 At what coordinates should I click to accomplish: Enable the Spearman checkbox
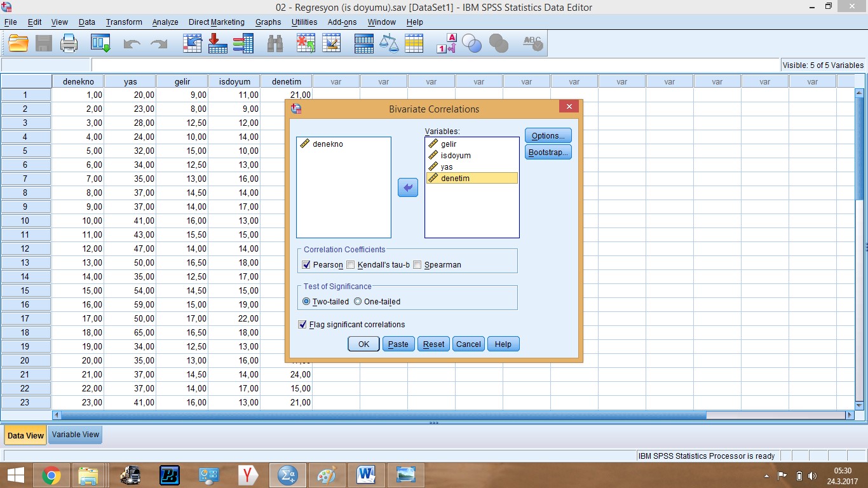pyautogui.click(x=417, y=265)
